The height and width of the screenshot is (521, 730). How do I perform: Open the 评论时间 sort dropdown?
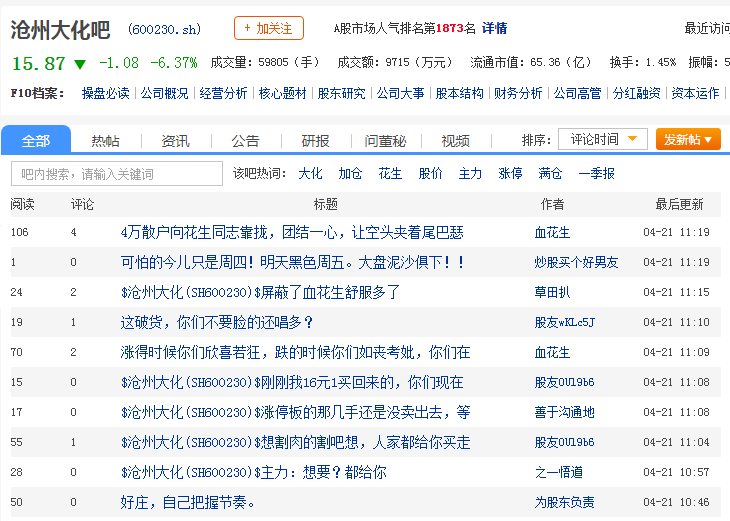pyautogui.click(x=603, y=139)
